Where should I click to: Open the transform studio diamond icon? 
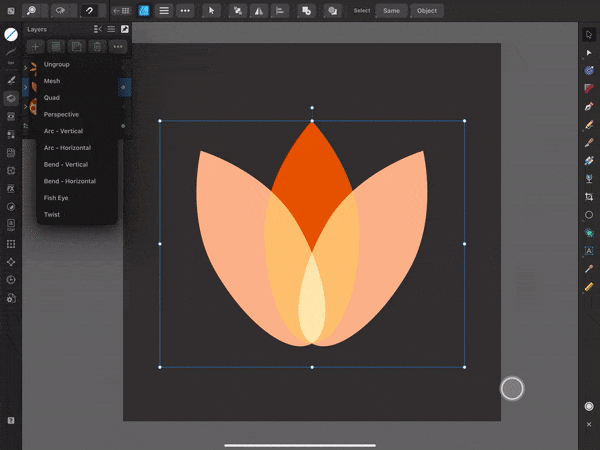coord(11,262)
